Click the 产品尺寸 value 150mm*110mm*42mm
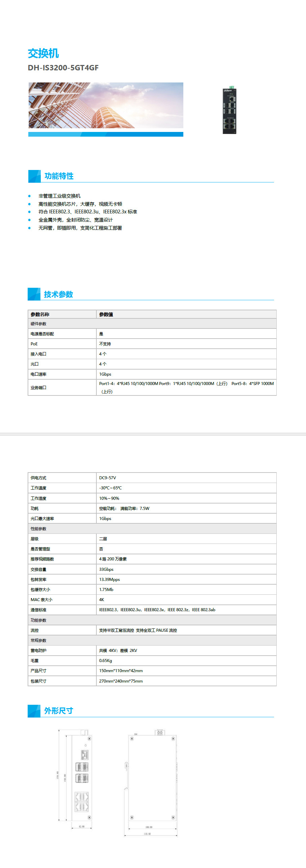Viewport: 306px width, 868px height. [x=121, y=671]
